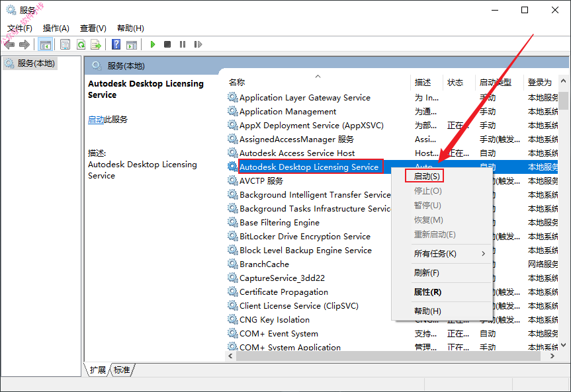Click the gear icon beside COM+ Event System
The width and height of the screenshot is (571, 392).
[x=232, y=333]
